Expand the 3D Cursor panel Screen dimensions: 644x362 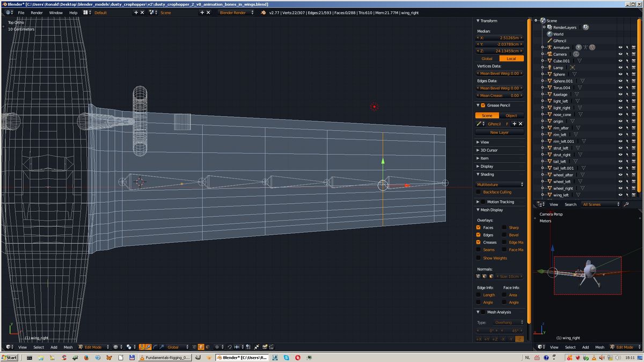pyautogui.click(x=489, y=150)
